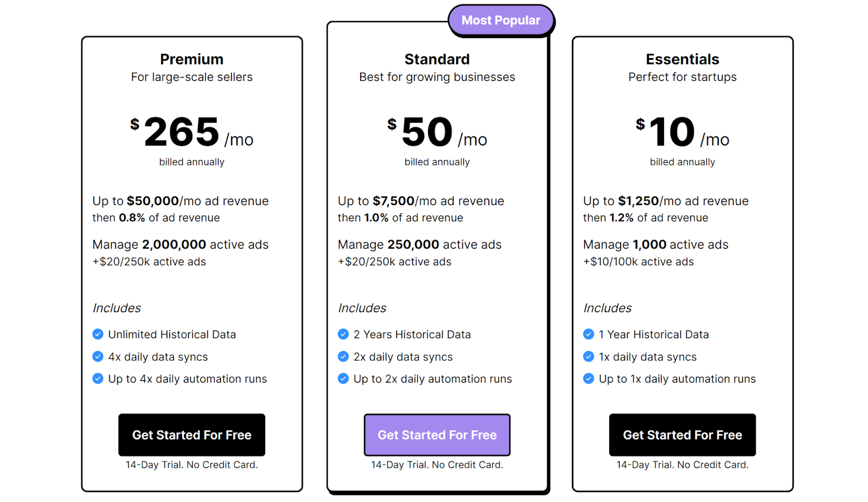The width and height of the screenshot is (868, 502).
Task: Click the Most Popular badge
Action: [x=501, y=21]
